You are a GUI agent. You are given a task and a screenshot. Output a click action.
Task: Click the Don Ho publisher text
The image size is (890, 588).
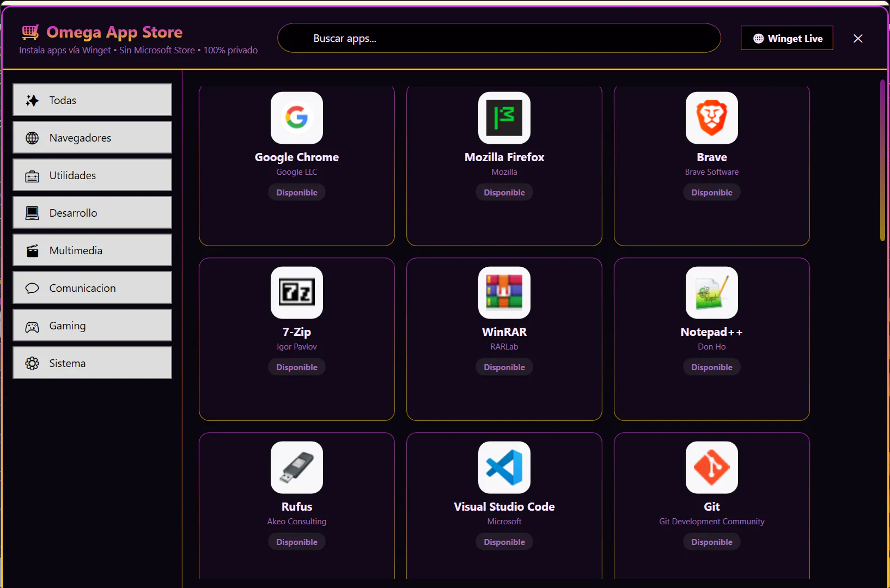pyautogui.click(x=712, y=347)
